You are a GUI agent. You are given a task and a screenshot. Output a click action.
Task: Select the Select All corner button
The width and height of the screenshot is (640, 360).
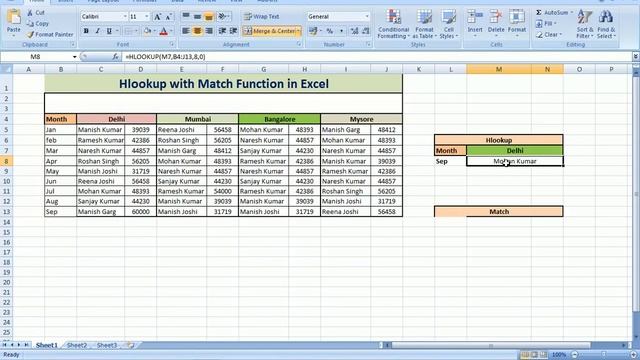6,69
